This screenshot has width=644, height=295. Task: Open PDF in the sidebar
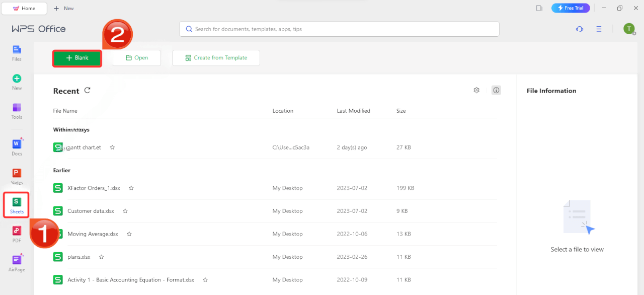click(x=17, y=235)
